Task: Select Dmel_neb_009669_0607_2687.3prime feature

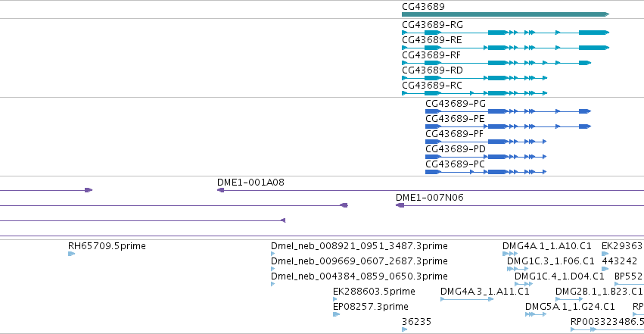Action: click(359, 262)
